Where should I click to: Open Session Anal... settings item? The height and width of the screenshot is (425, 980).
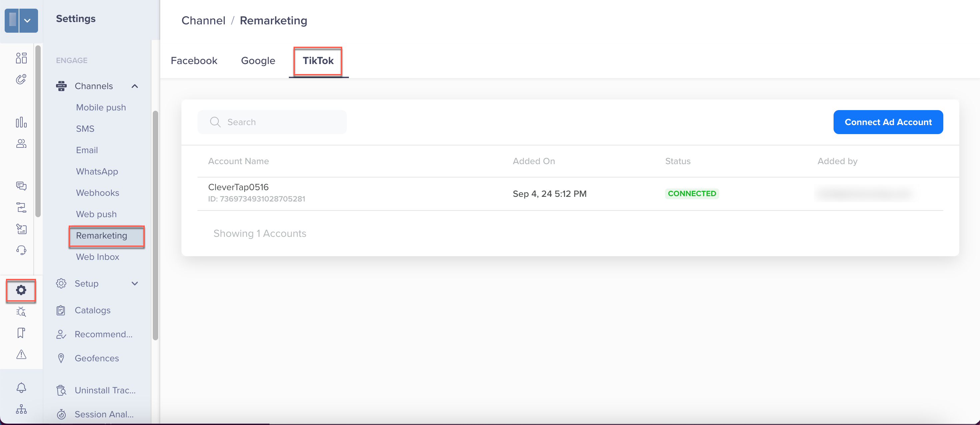point(104,414)
